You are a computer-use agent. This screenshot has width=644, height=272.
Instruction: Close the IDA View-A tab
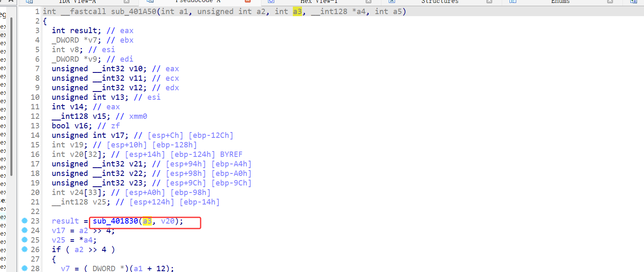coord(127,2)
